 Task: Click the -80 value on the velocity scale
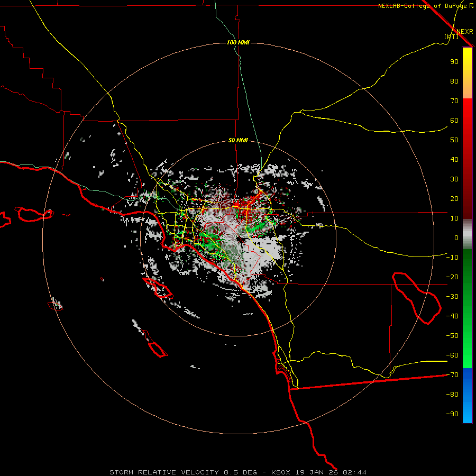(x=452, y=395)
